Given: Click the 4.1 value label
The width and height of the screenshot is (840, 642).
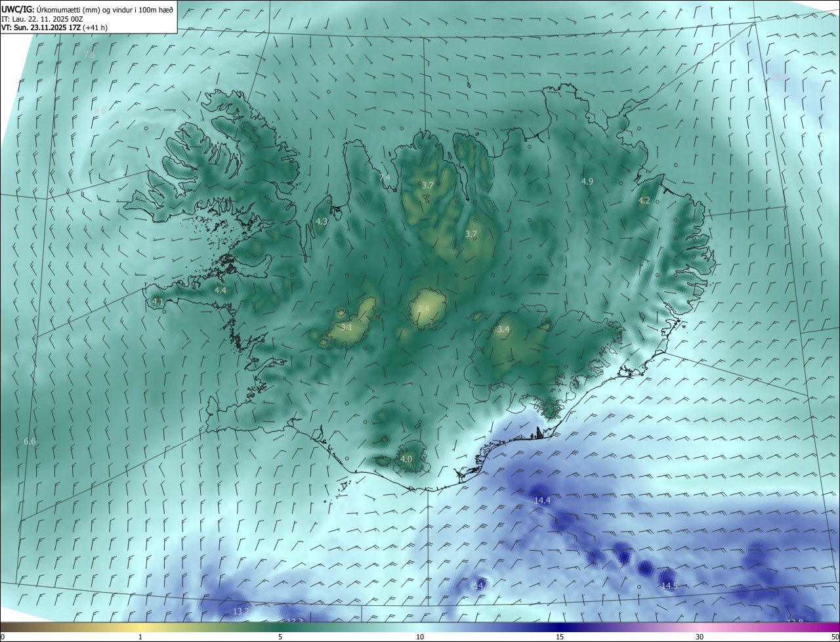Looking at the screenshot, I should tap(157, 301).
